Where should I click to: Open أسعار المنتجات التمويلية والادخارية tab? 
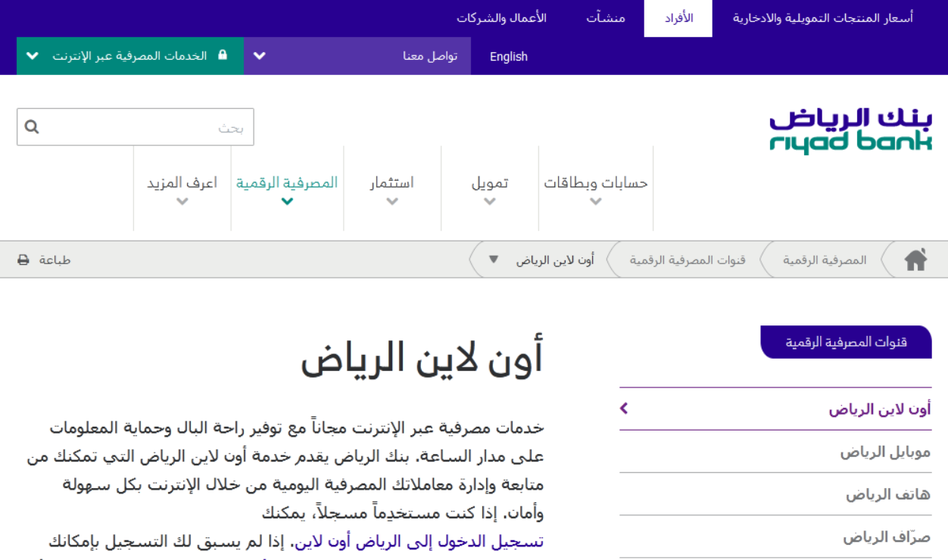pyautogui.click(x=823, y=18)
